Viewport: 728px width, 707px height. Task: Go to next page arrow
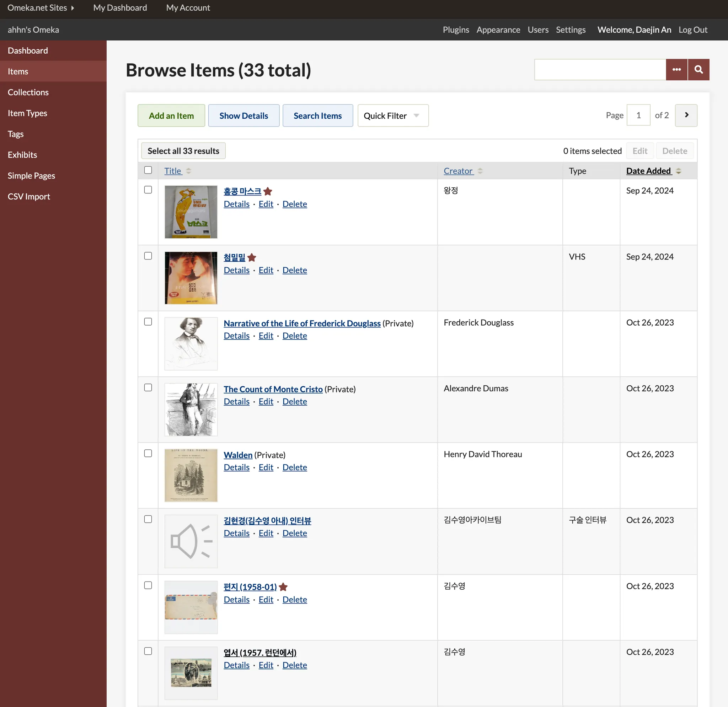pyautogui.click(x=686, y=115)
